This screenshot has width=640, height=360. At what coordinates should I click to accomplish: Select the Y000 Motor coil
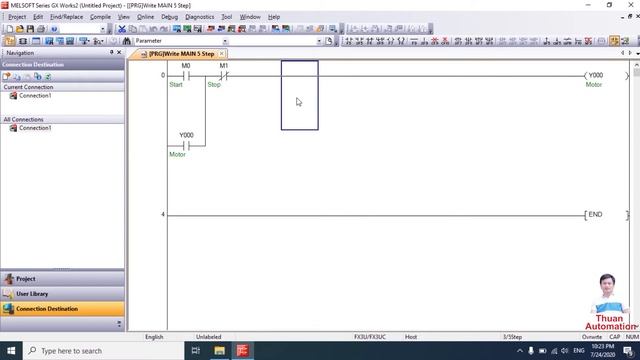pos(606,76)
